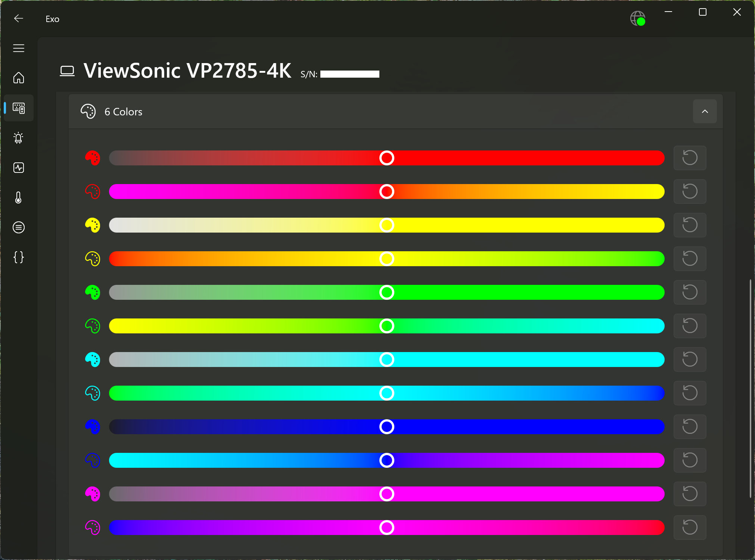Open the Devices page in sidebar
Viewport: 755px width, 560px height.
click(18, 108)
